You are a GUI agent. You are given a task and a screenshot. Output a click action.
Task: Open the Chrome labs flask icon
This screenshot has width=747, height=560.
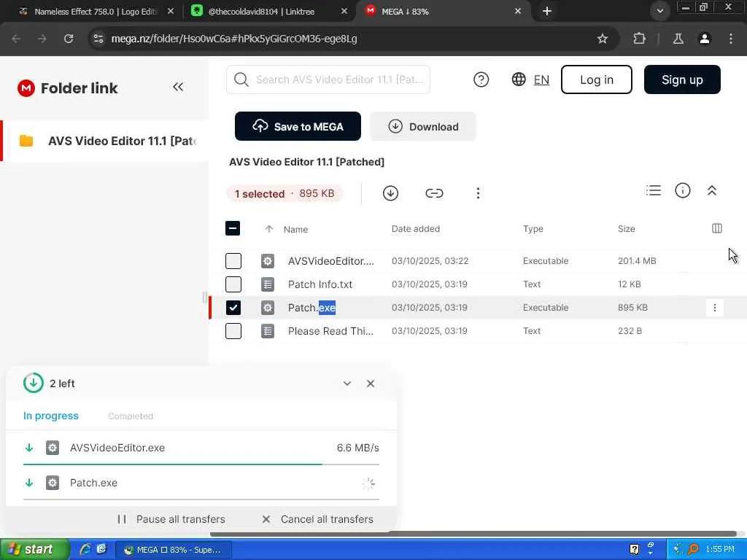(x=678, y=39)
